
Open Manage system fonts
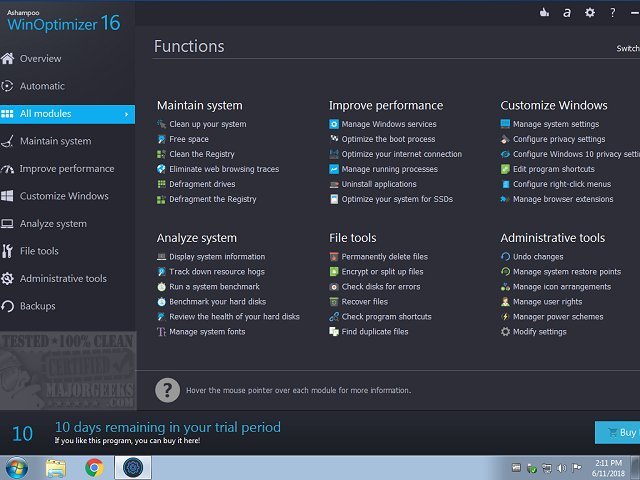pyautogui.click(x=207, y=332)
